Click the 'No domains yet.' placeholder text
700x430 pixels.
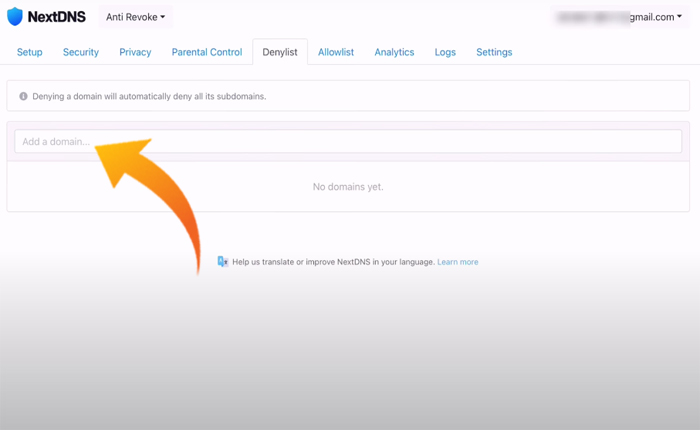pos(348,187)
